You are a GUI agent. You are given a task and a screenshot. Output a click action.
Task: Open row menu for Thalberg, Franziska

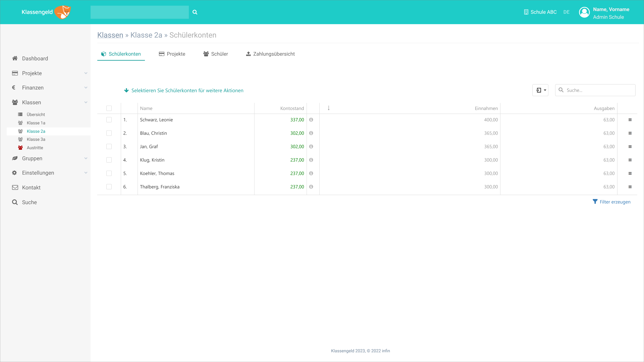pos(630,187)
